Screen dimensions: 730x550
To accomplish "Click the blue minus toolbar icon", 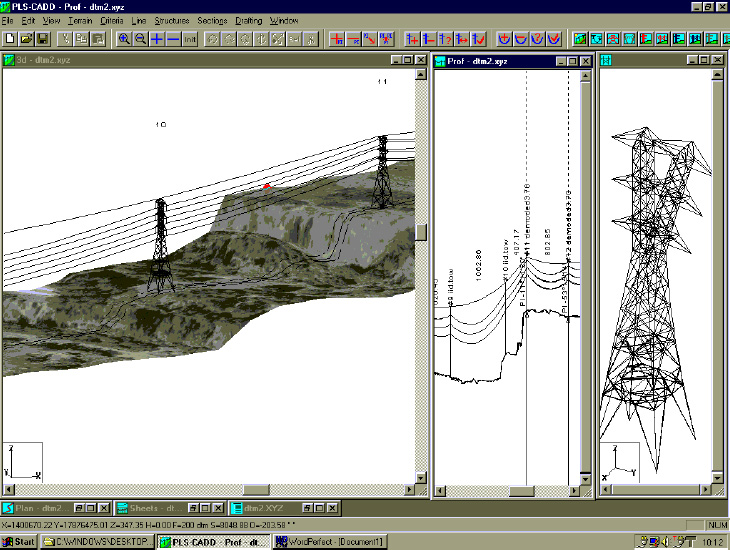I will point(173,39).
